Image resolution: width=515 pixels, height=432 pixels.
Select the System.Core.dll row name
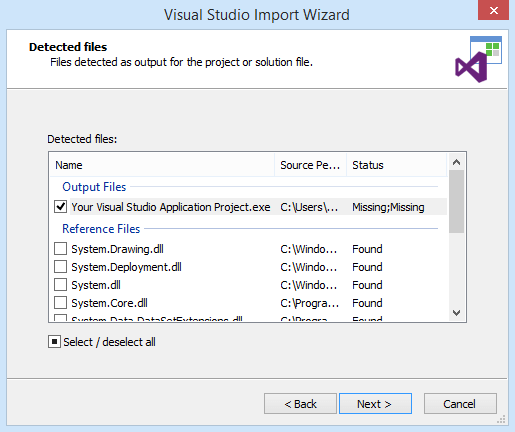point(109,303)
